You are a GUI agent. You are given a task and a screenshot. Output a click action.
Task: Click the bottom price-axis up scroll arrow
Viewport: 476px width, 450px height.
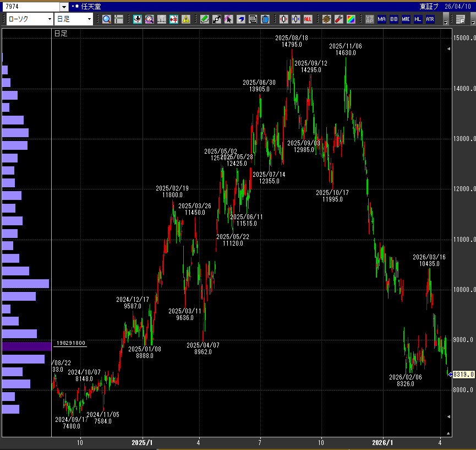tap(448, 433)
